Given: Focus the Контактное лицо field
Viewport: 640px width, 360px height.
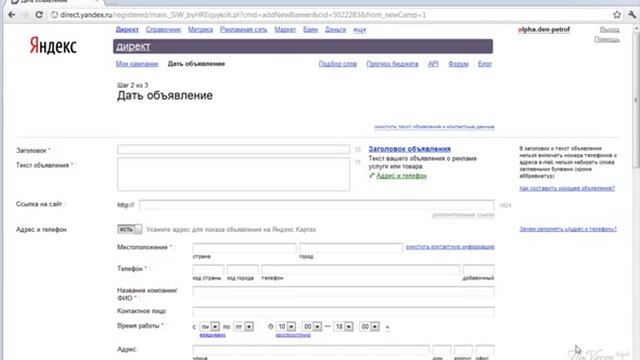Looking at the screenshot, I should [x=343, y=311].
